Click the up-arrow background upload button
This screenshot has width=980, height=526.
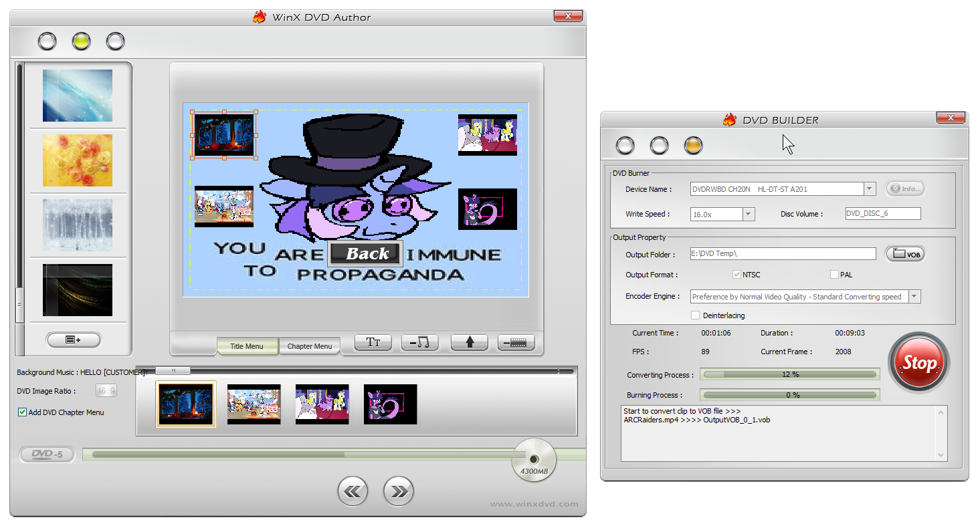click(x=469, y=342)
